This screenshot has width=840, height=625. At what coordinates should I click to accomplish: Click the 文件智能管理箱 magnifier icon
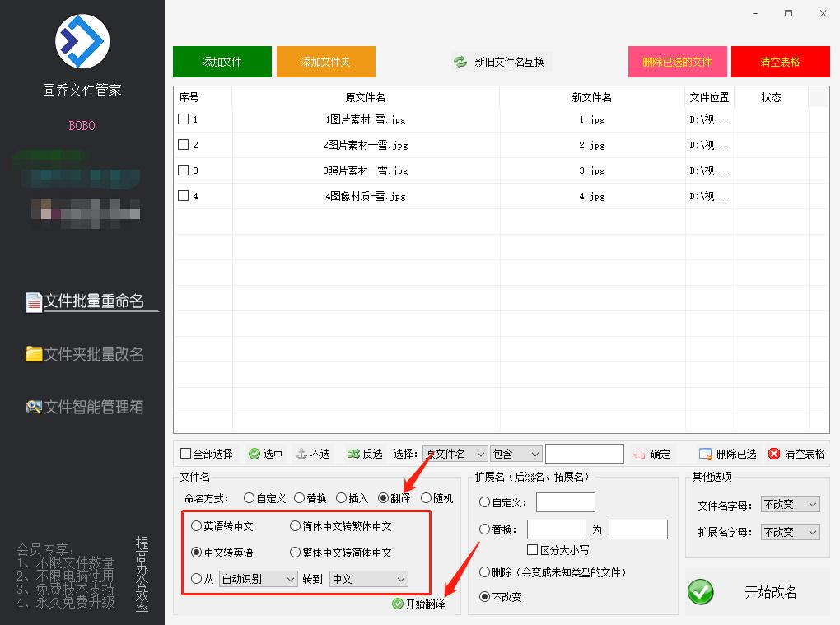tap(33, 406)
